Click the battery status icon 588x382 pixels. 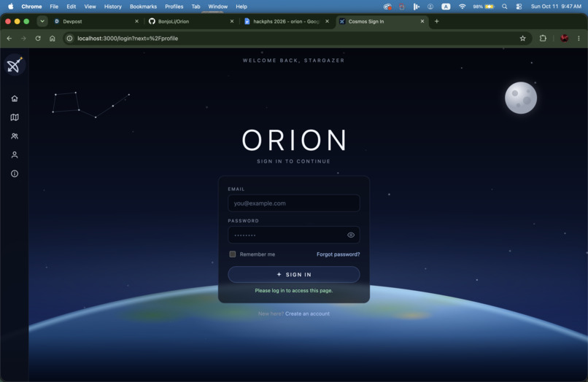484,7
